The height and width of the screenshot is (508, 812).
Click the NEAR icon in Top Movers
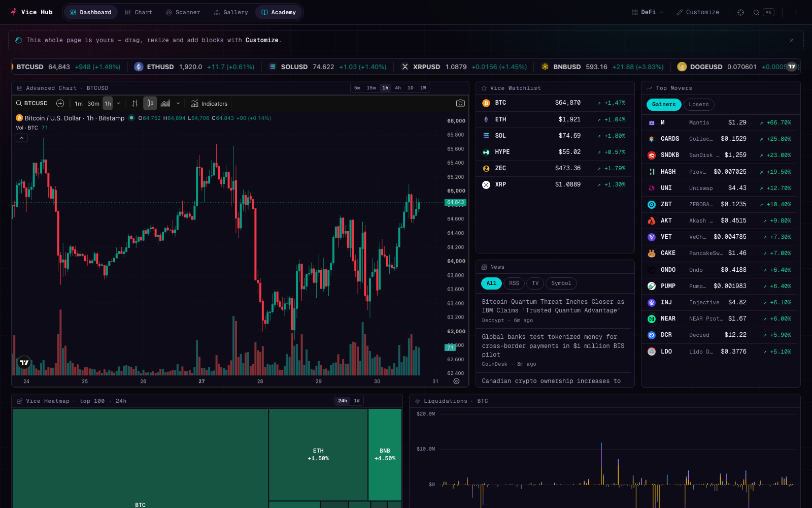[652, 319]
